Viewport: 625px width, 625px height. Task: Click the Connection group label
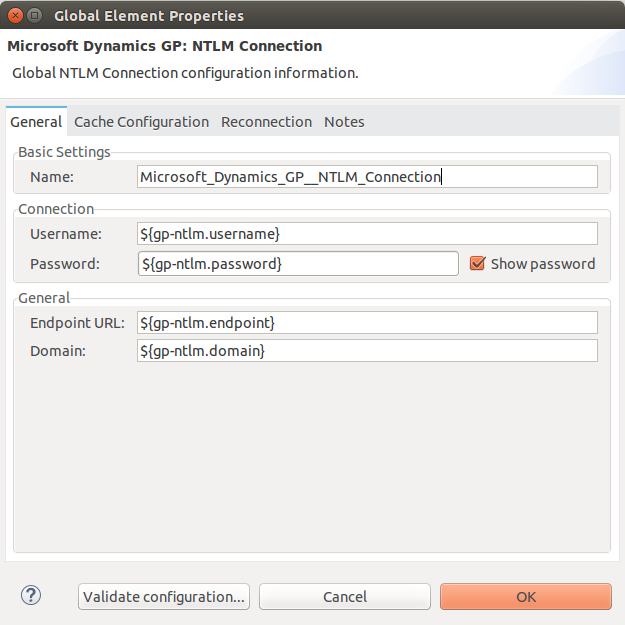click(56, 209)
